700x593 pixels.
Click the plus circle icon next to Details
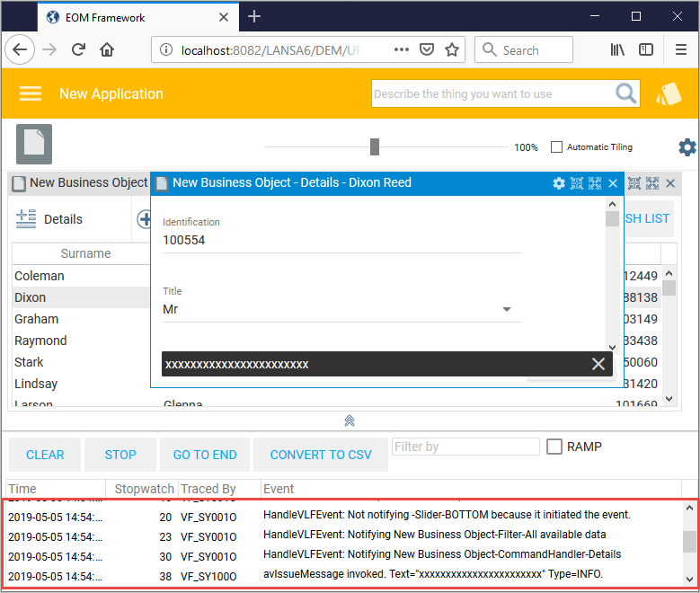144,219
